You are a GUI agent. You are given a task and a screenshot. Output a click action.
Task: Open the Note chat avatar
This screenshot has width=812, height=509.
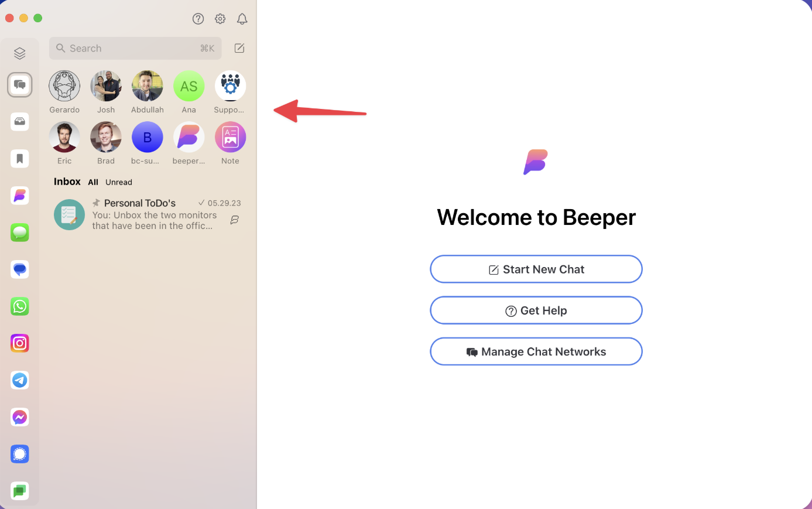[230, 137]
